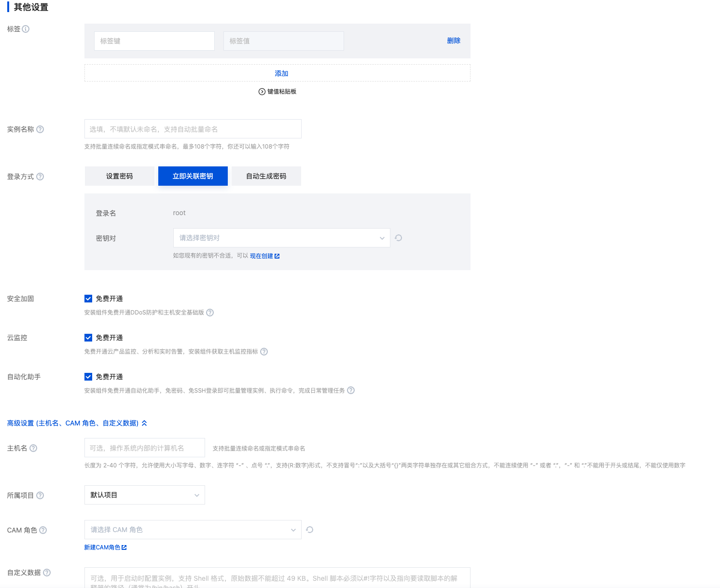Open the help icon for 云监控 description
This screenshot has height=588, width=720.
[264, 352]
